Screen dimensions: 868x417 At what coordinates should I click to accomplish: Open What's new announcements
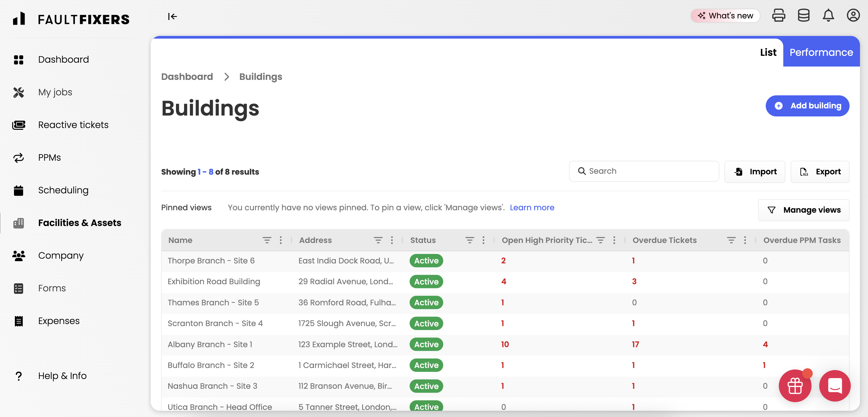(x=725, y=15)
